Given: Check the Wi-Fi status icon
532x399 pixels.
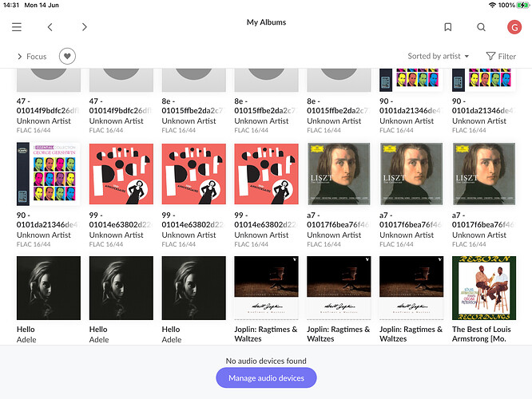Looking at the screenshot, I should 492,5.
